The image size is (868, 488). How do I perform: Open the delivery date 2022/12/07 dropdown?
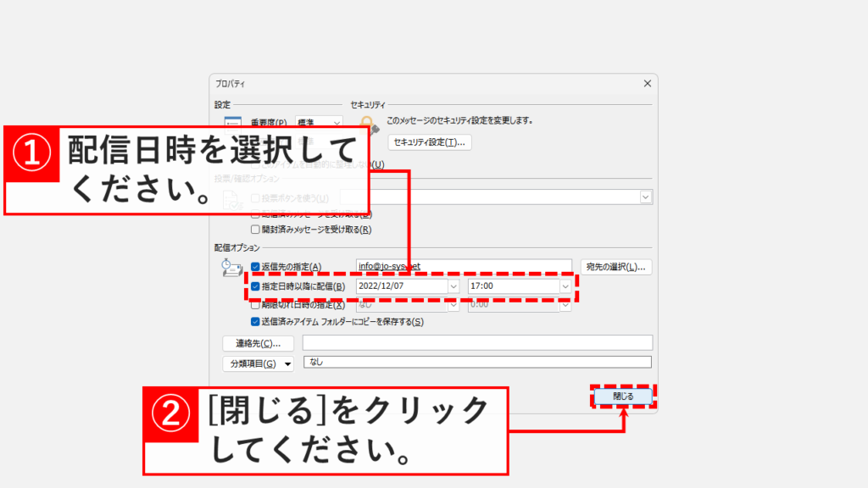point(453,286)
